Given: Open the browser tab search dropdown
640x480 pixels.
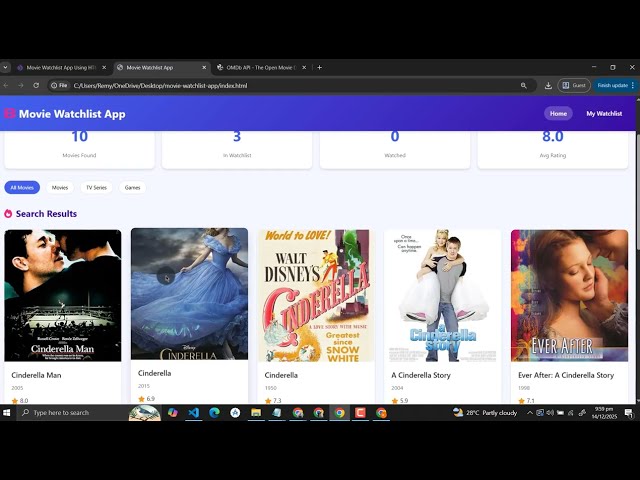Looking at the screenshot, I should pyautogui.click(x=5, y=67).
